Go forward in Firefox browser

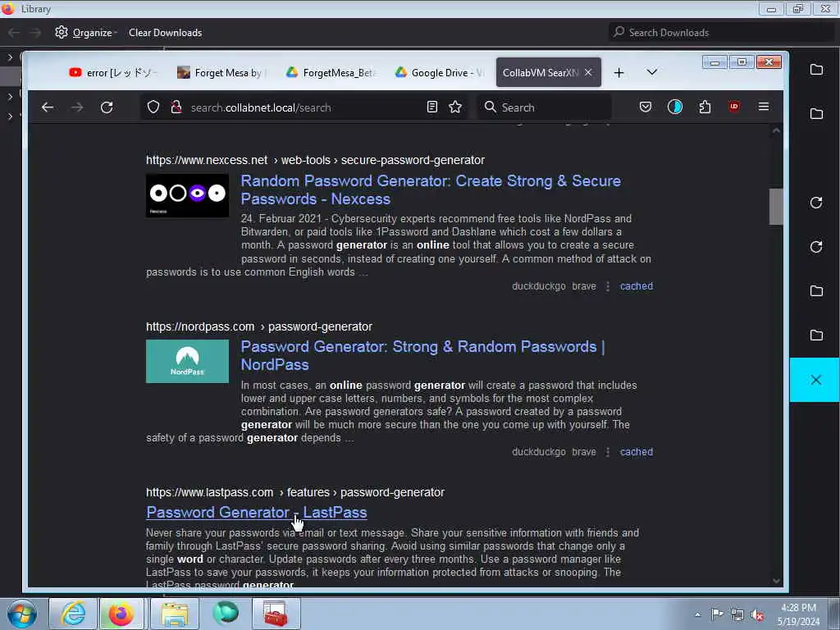[77, 107]
